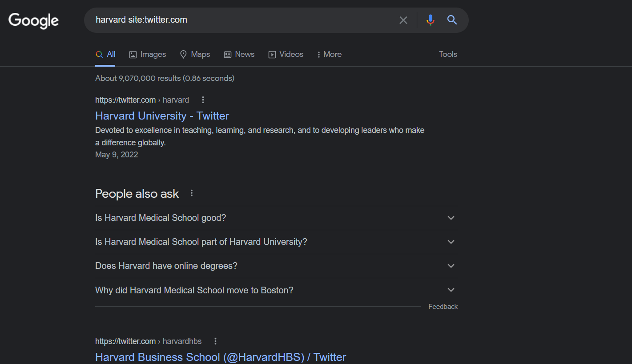Viewport: 632px width, 364px height.
Task: Open the Tools button
Action: (448, 54)
